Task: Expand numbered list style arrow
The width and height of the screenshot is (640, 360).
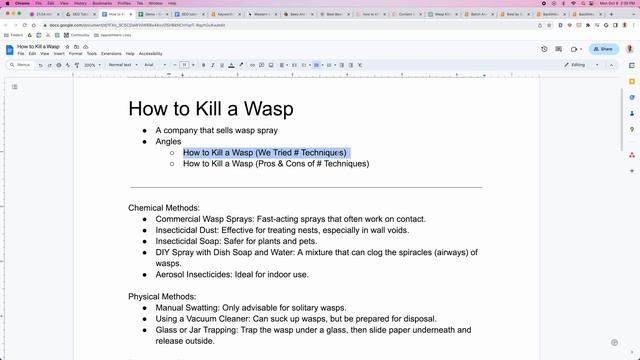Action: coord(335,65)
